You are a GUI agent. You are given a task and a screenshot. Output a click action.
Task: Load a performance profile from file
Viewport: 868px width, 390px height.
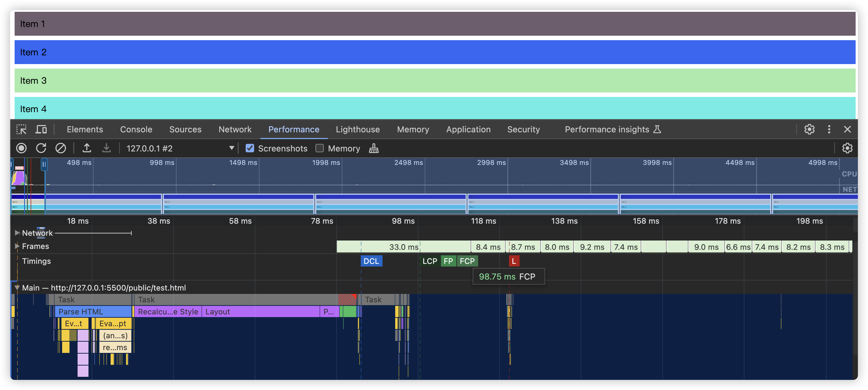click(x=87, y=148)
